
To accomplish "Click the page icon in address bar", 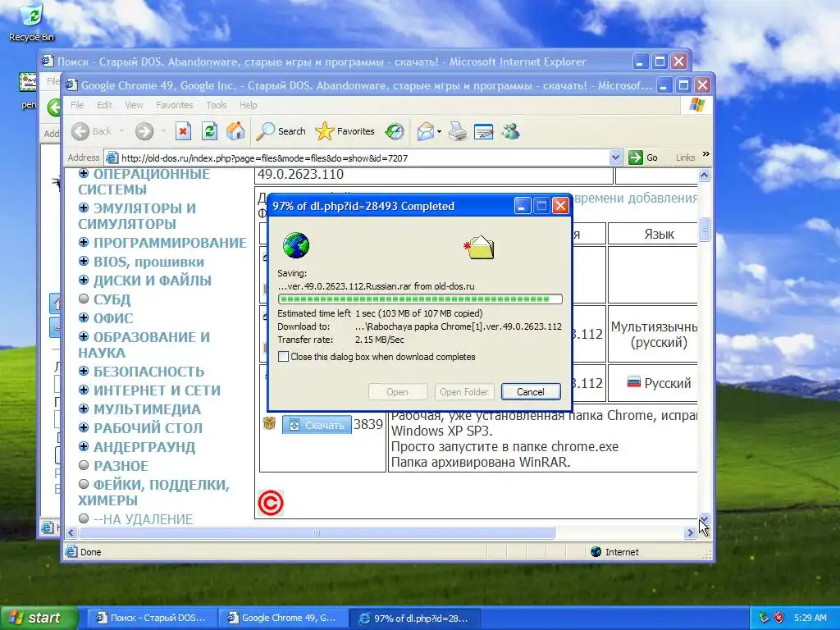I will [x=112, y=158].
